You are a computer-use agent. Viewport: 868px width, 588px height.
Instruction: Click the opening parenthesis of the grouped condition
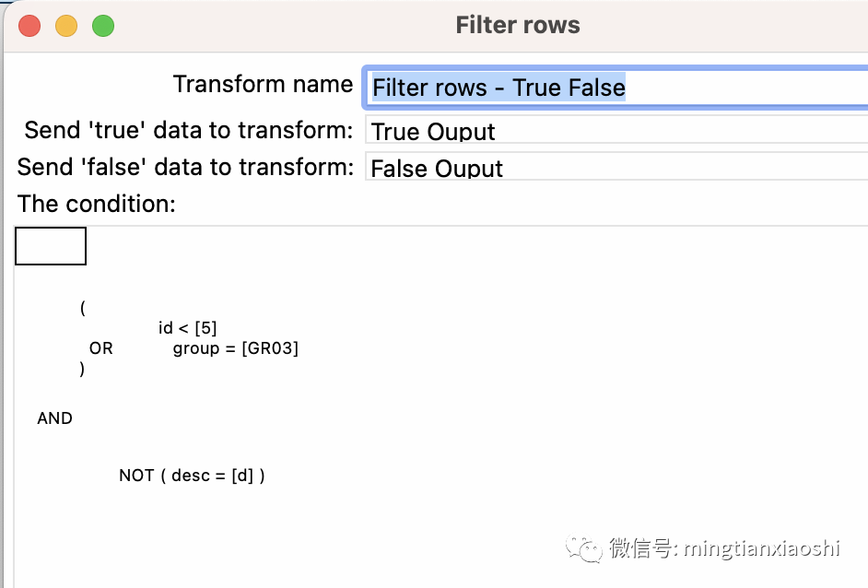click(x=81, y=307)
